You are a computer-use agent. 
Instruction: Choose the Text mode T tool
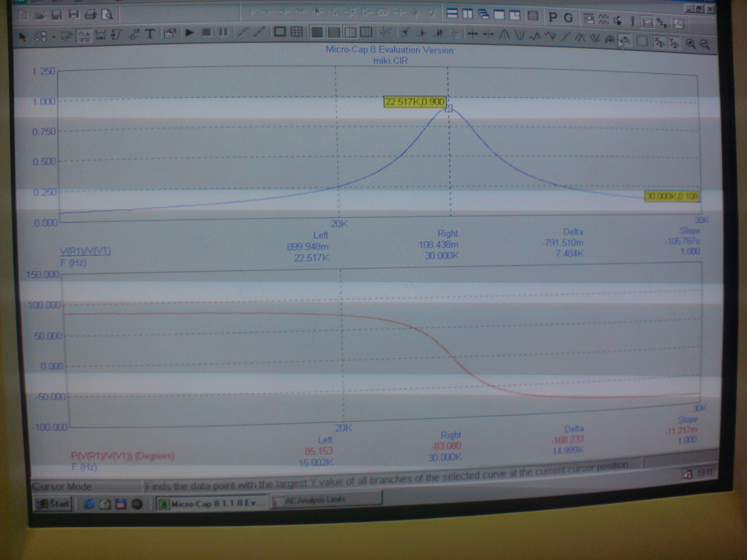150,34
